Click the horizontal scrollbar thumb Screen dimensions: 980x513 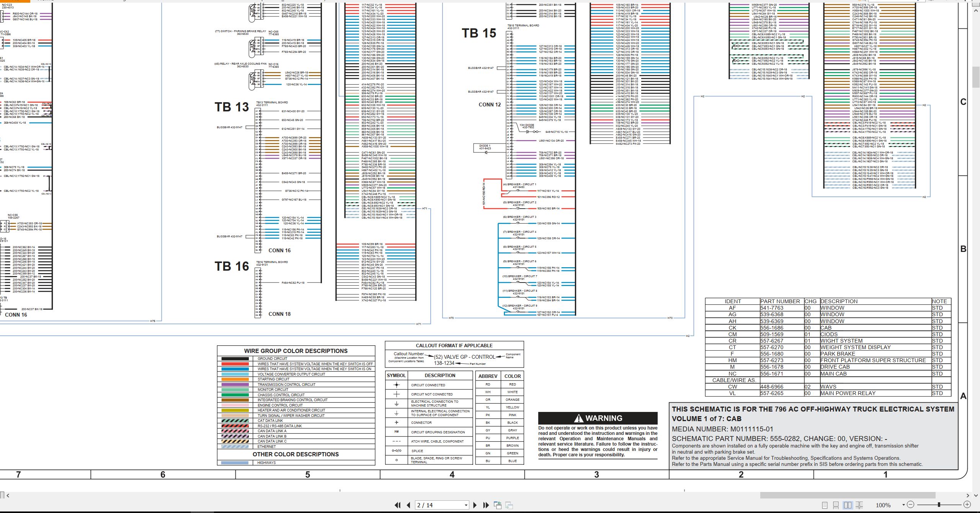(848, 495)
